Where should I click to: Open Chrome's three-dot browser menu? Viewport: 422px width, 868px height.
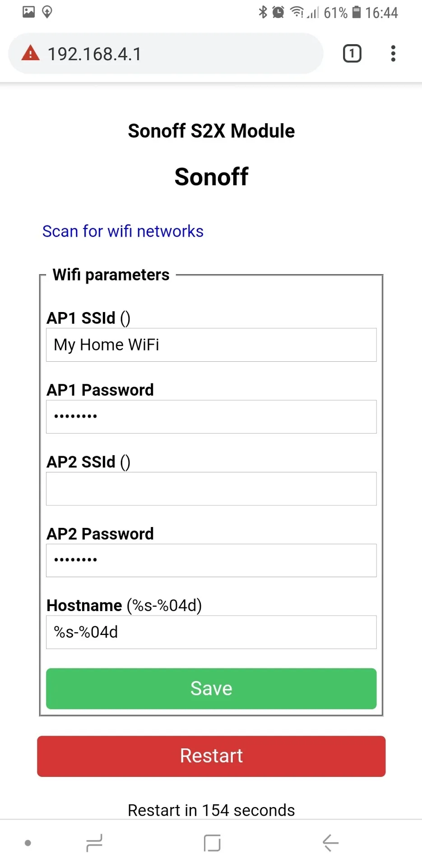coord(393,53)
